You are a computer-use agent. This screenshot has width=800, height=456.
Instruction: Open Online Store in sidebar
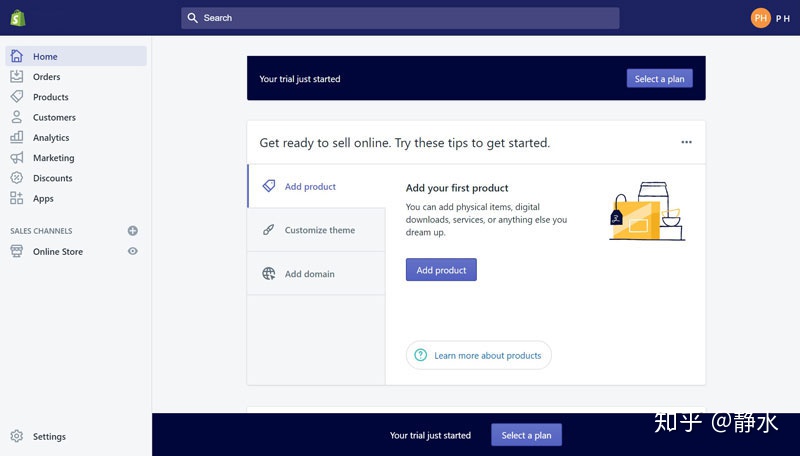pos(58,251)
